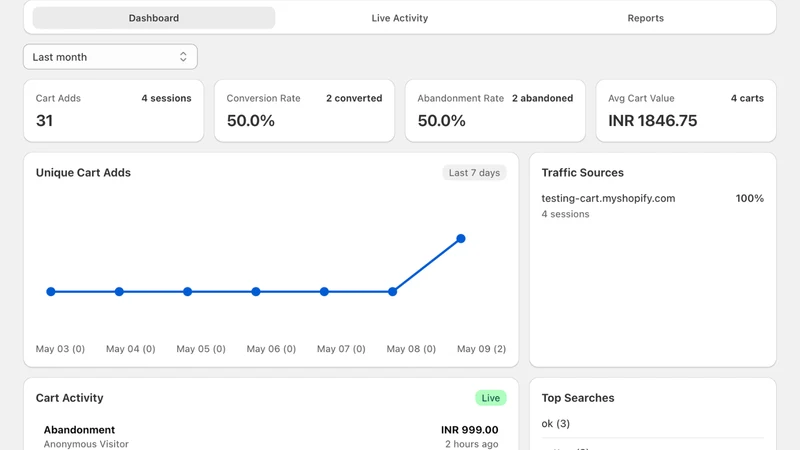Click the Traffic Sources heading

point(582,172)
